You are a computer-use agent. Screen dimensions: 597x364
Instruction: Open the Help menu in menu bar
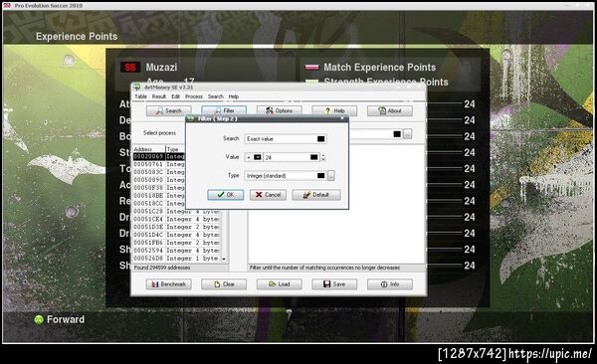234,96
